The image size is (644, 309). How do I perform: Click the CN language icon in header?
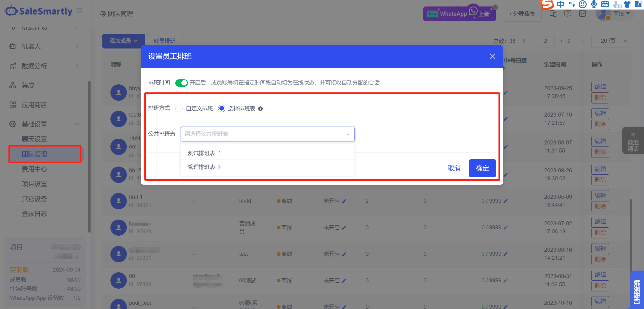click(x=582, y=14)
